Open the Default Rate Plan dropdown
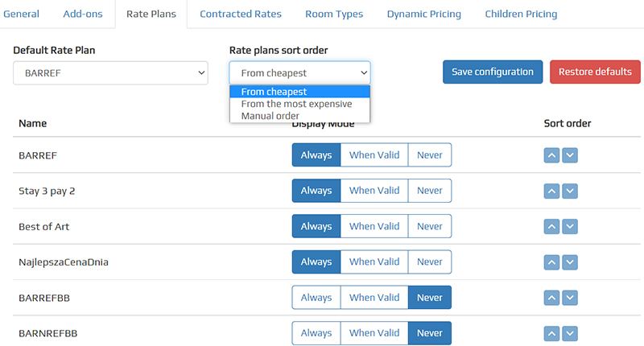 110,73
